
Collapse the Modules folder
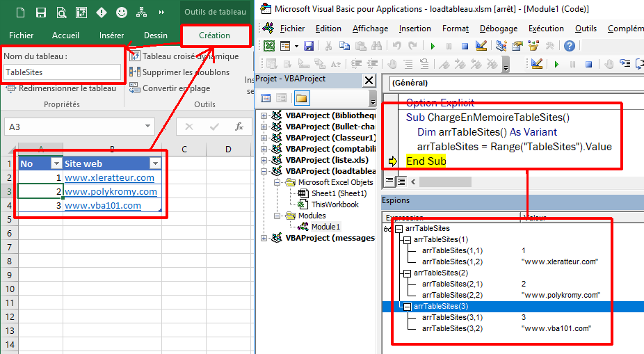277,216
